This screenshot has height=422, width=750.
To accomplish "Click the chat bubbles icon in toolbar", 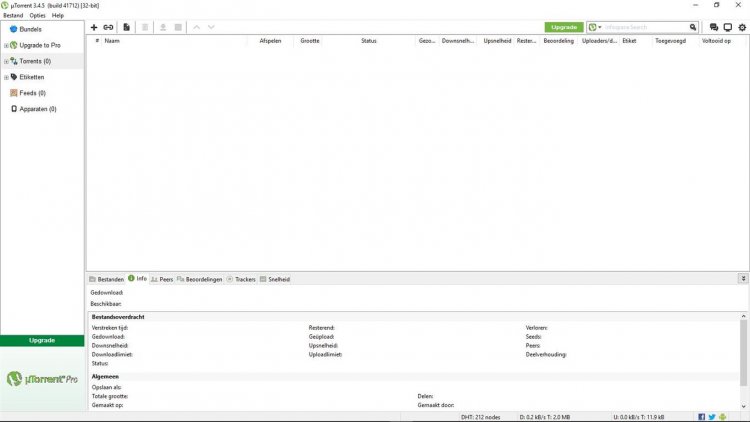I will click(x=713, y=27).
